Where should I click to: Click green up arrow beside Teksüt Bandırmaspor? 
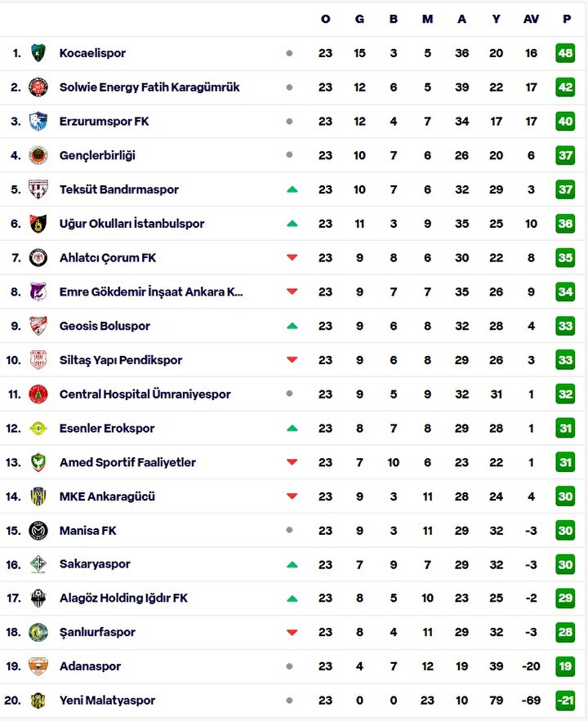292,189
